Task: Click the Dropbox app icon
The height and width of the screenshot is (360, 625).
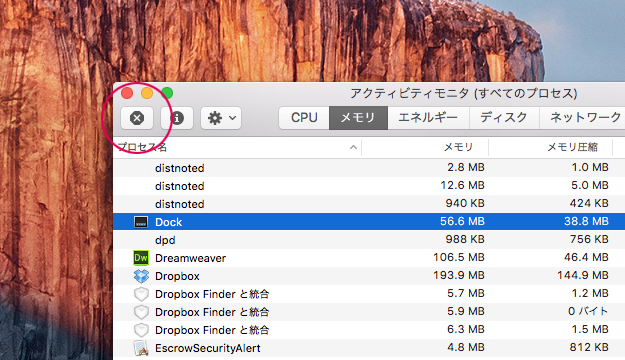Action: pyautogui.click(x=141, y=276)
